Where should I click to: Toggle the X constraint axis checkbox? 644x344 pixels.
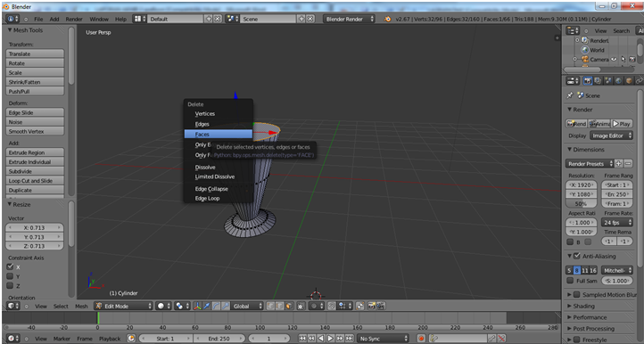click(11, 266)
